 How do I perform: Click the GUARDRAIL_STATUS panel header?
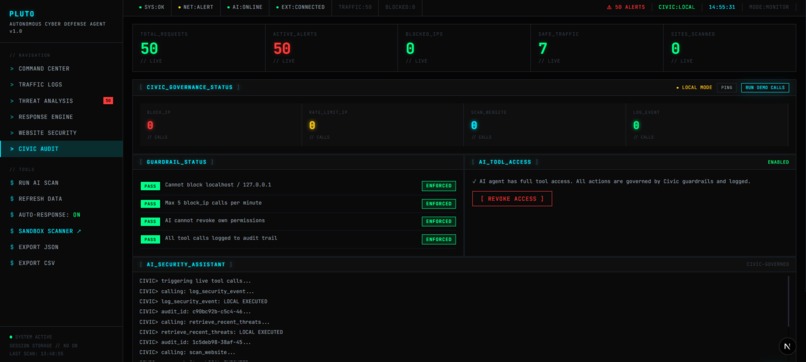(176, 162)
